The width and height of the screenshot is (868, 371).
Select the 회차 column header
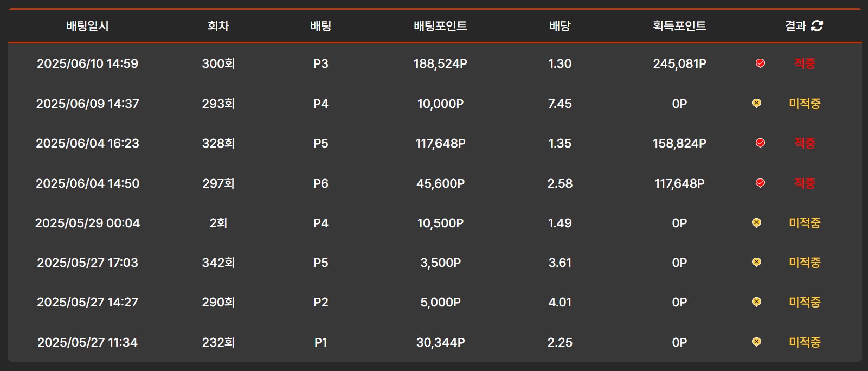point(218,26)
